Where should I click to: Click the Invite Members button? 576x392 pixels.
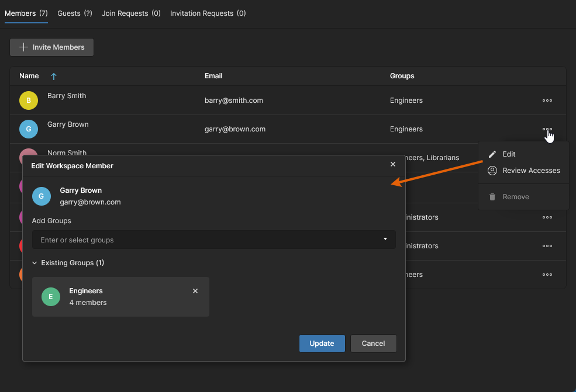pos(52,47)
